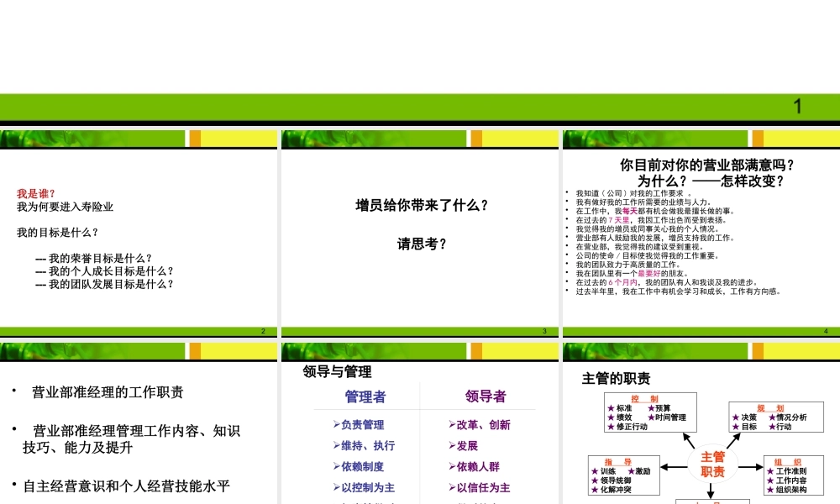Click bullet 公司的使命/目标使我觉得我的工作重要
The height and width of the screenshot is (504, 840).
click(x=647, y=255)
